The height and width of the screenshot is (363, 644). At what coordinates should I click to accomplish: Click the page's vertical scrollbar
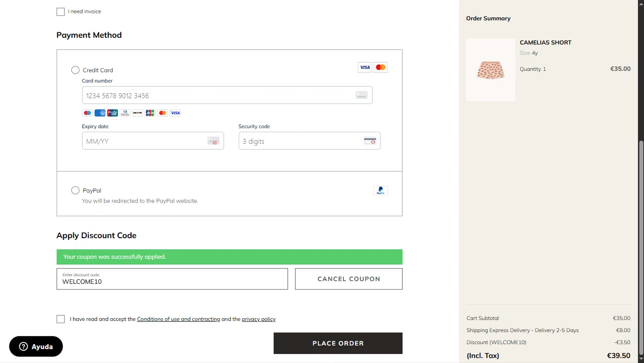point(641,247)
